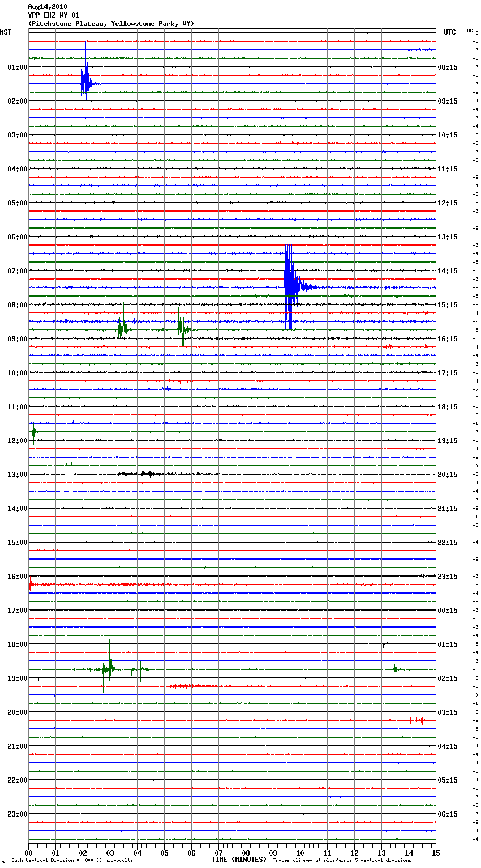Click the date heading Aug14,2010
The image size is (481, 868).
(48, 7)
